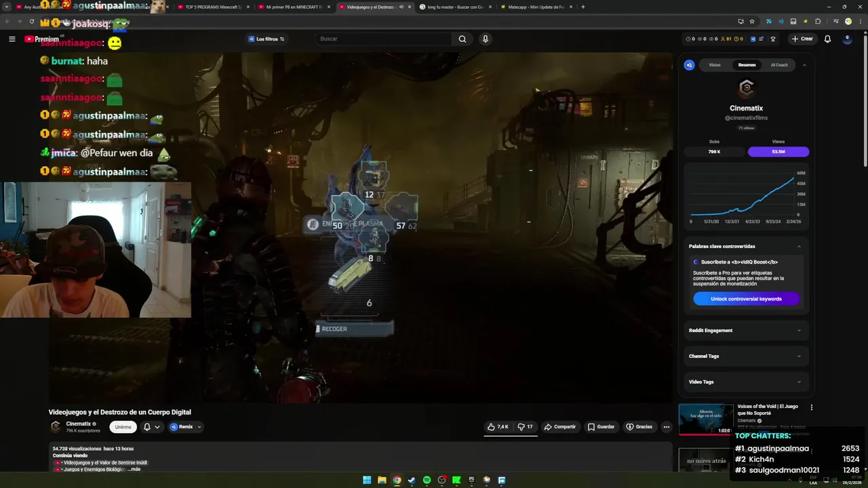Click Gracias button
Image resolution: width=868 pixels, height=488 pixels.
[x=639, y=427]
